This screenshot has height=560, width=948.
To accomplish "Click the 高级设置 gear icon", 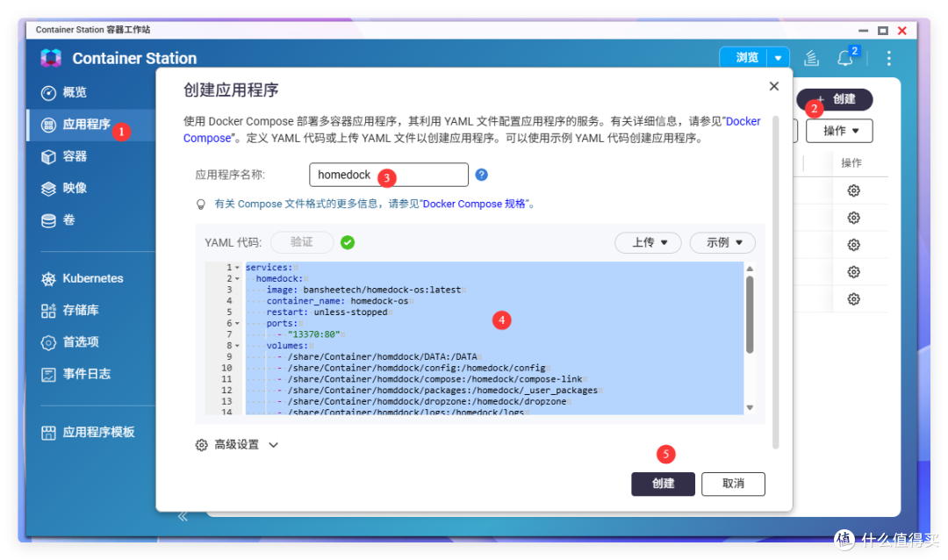I will [201, 445].
